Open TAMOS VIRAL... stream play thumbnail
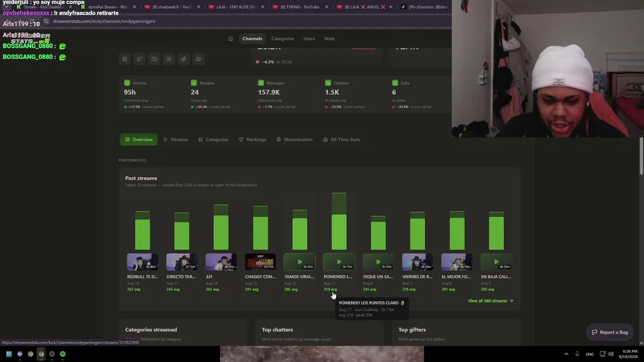Screen dimensions: 644x362 299,262
